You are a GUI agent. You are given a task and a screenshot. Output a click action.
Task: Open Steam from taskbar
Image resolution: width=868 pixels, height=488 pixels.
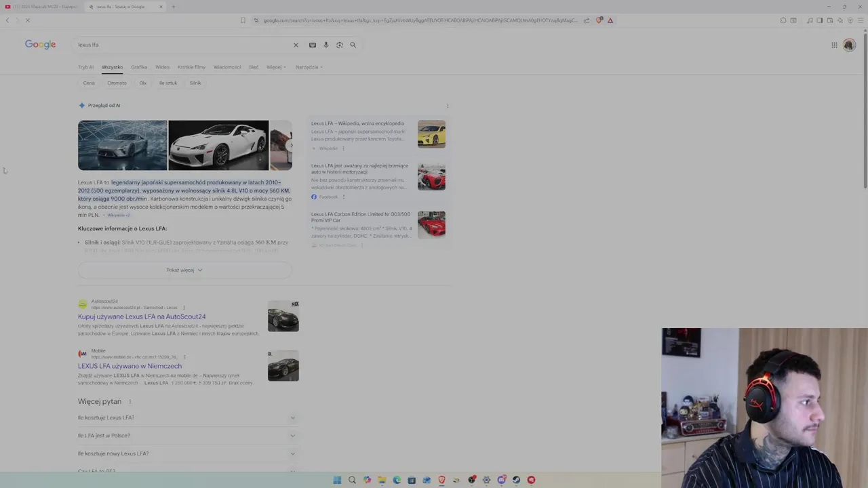516,480
